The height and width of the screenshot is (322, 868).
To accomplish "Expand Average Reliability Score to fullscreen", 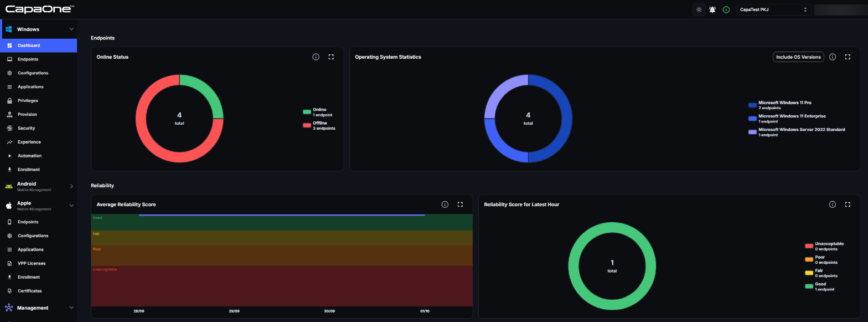I will tap(460, 205).
